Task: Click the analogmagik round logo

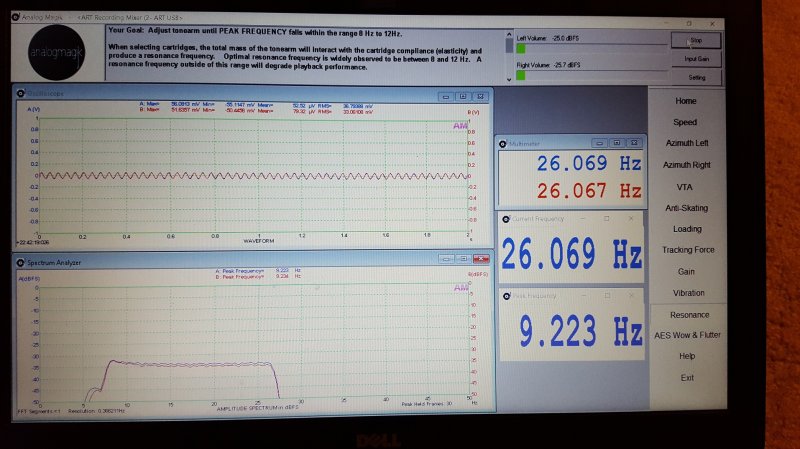Action: pos(56,53)
